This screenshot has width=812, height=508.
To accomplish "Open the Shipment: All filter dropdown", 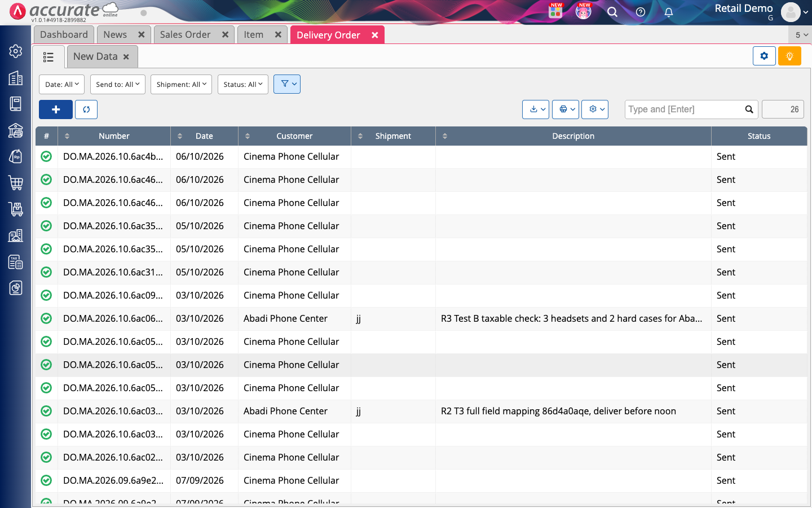I will 181,84.
